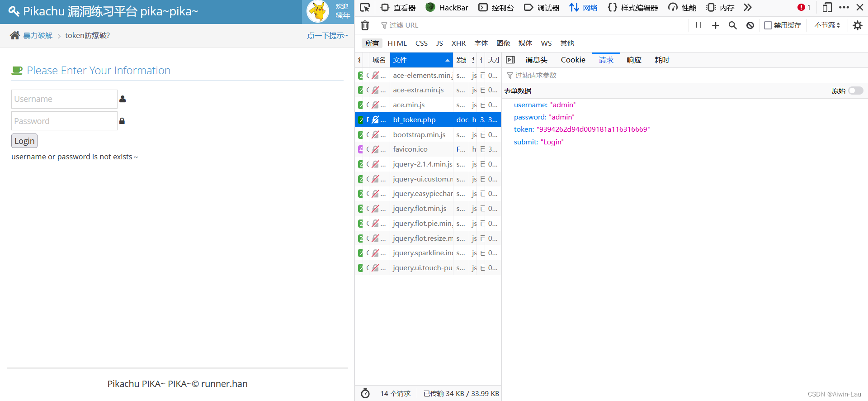This screenshot has width=868, height=401.
Task: Open the Memory (内存) tab
Action: pyautogui.click(x=720, y=8)
